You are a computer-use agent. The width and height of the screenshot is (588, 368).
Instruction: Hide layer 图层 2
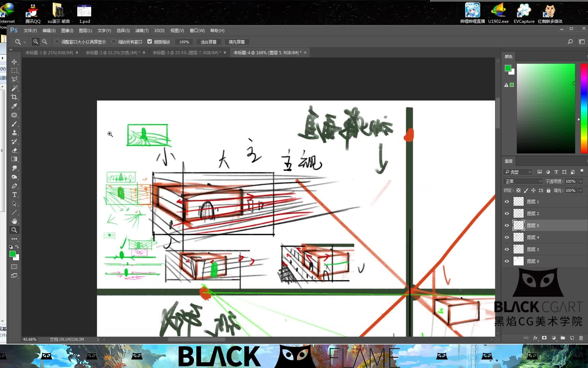pos(507,214)
